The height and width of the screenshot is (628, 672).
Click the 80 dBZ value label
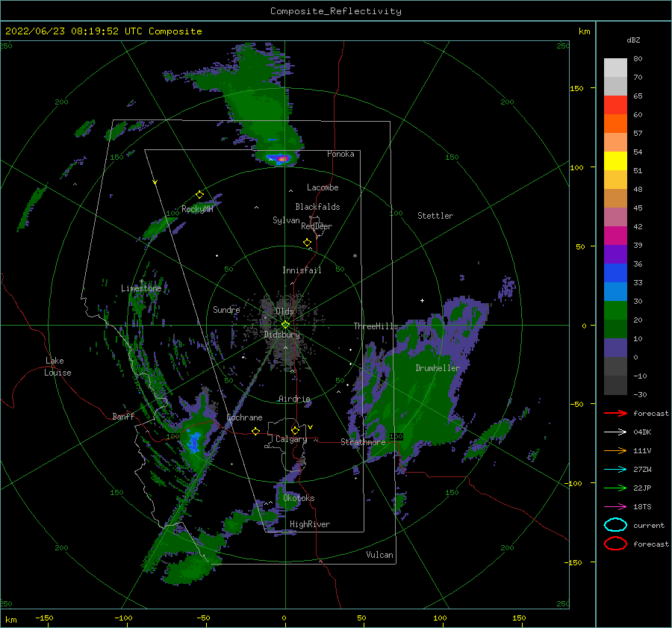pyautogui.click(x=638, y=59)
